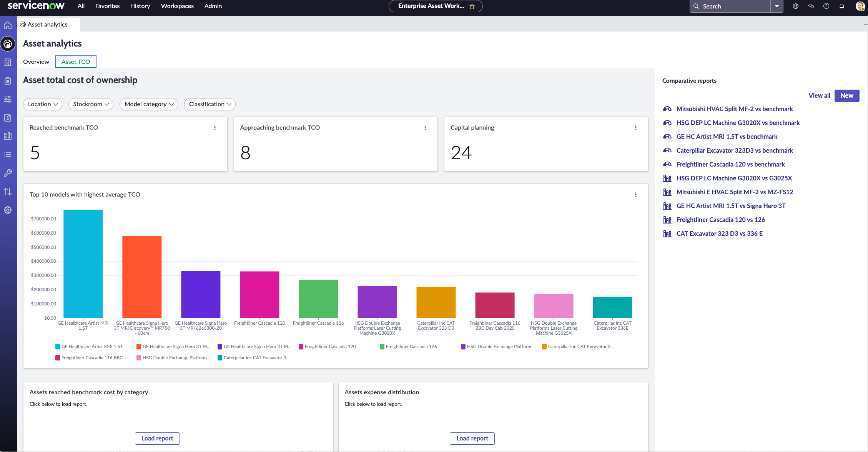Open the All menu

coord(81,6)
